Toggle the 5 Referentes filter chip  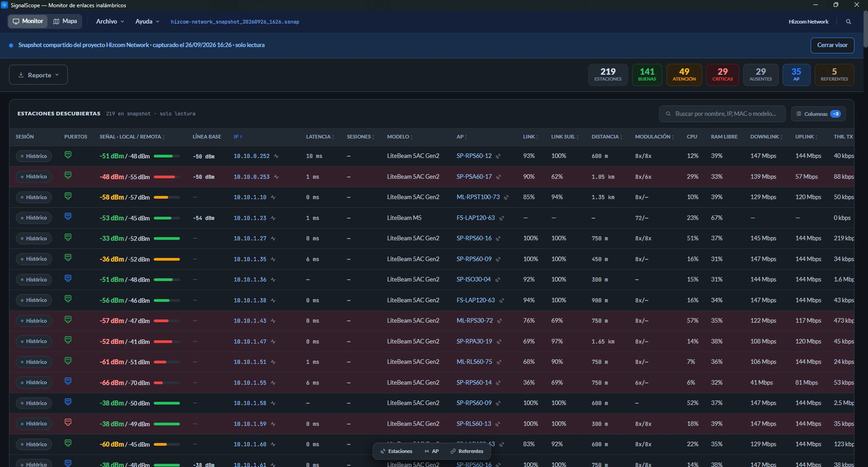pyautogui.click(x=834, y=75)
